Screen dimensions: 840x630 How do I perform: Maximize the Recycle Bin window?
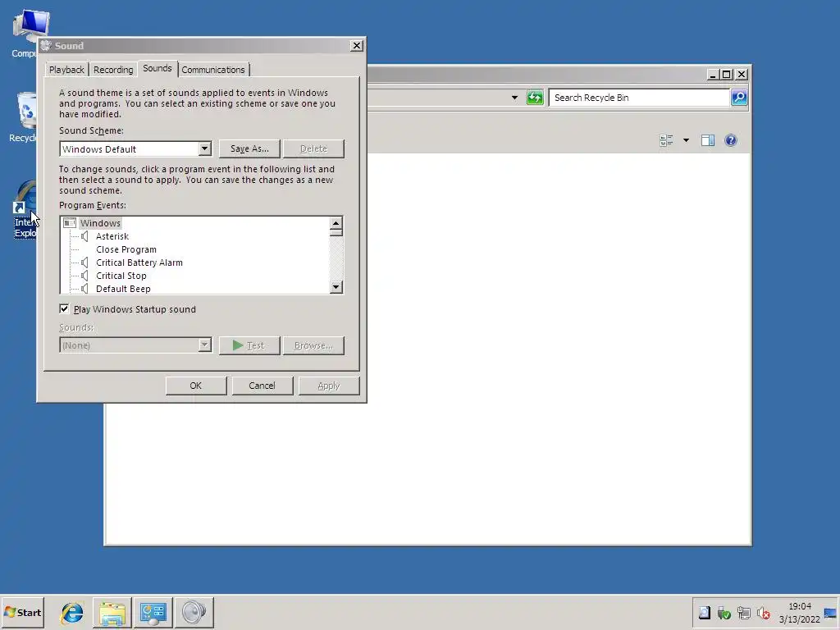[727, 75]
